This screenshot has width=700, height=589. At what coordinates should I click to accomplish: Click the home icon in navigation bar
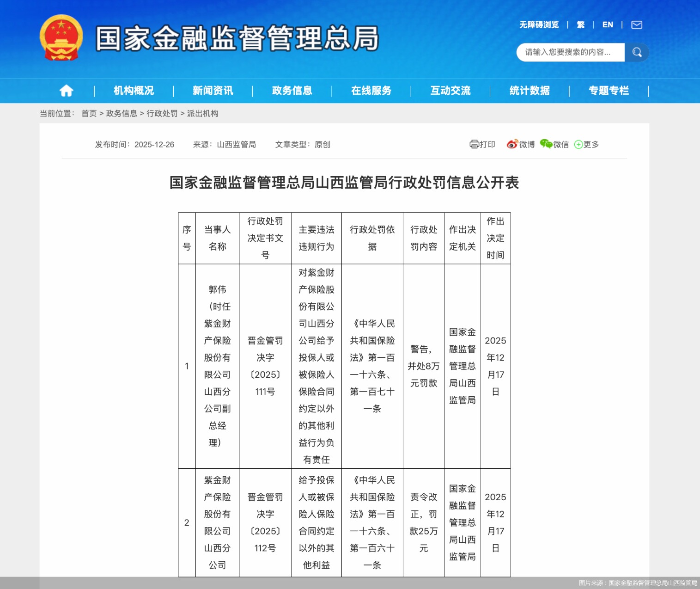click(66, 91)
